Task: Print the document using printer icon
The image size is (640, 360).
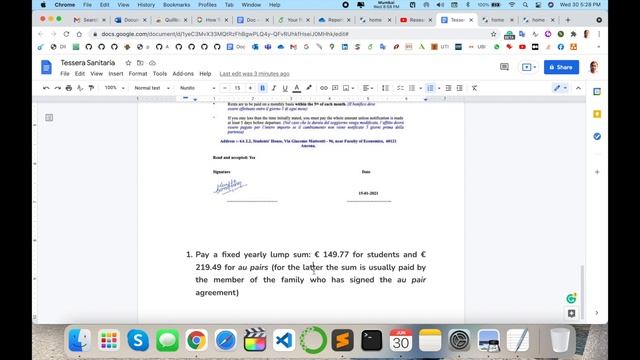Action: click(x=69, y=88)
